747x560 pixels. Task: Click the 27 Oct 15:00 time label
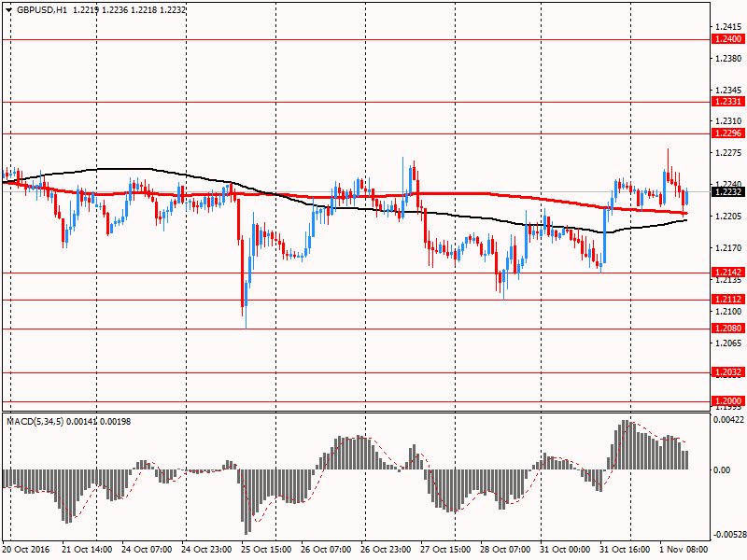445,550
